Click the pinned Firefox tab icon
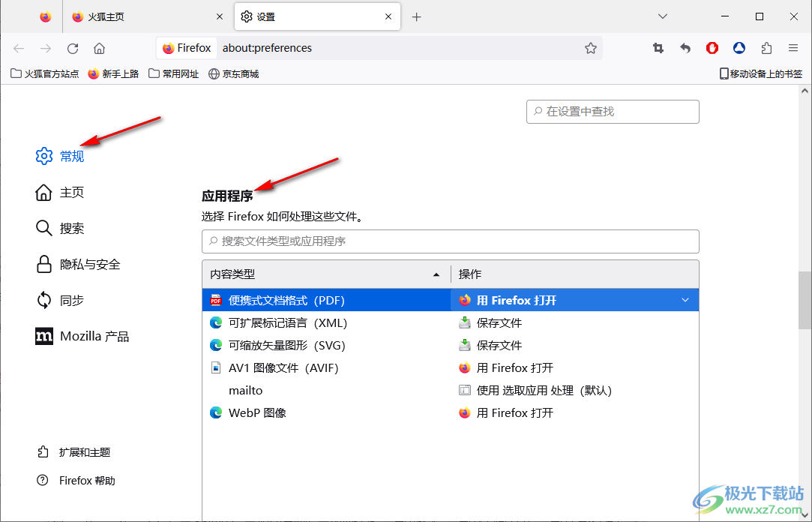This screenshot has width=812, height=522. click(46, 16)
